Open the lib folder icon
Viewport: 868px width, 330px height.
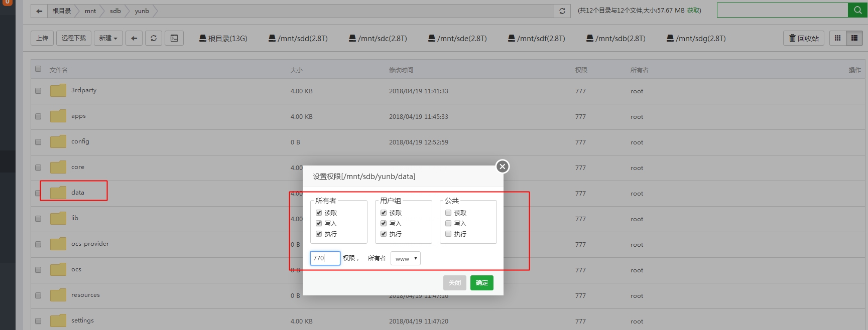(x=58, y=219)
